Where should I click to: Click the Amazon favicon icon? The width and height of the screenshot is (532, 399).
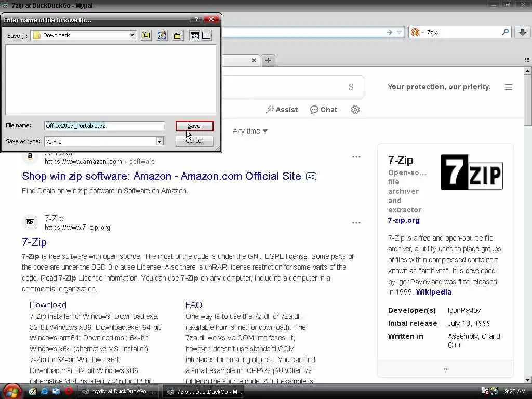tap(30, 156)
